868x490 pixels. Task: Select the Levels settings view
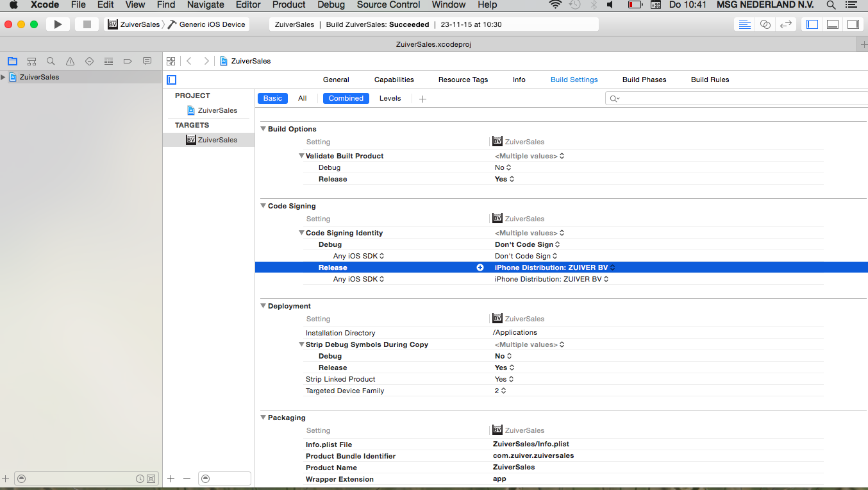(x=390, y=98)
